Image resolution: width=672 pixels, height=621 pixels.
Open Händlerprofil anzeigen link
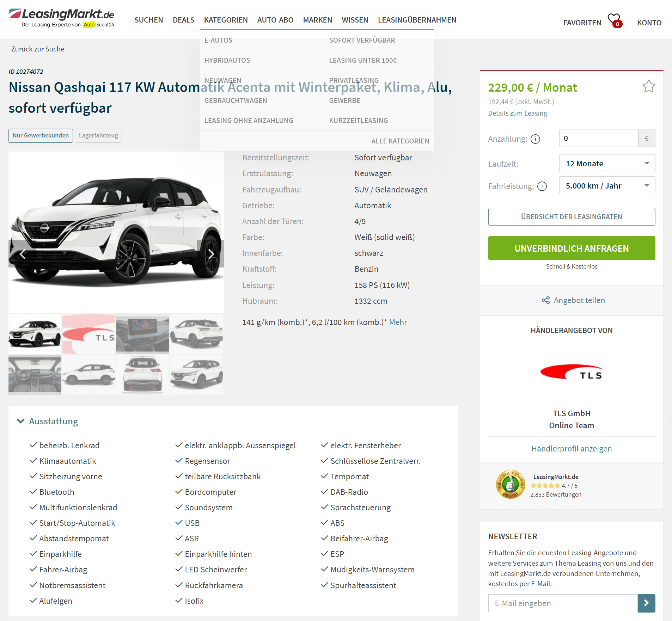(x=572, y=449)
